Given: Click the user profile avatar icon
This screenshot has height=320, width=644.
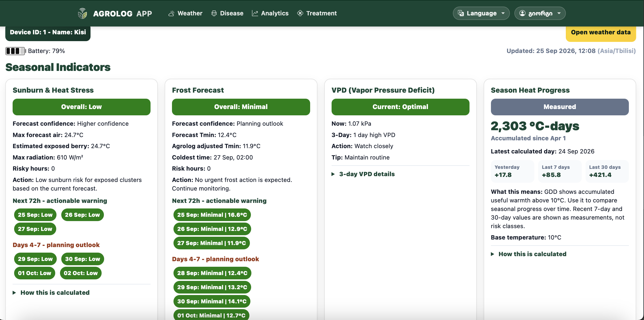Looking at the screenshot, I should (x=522, y=13).
